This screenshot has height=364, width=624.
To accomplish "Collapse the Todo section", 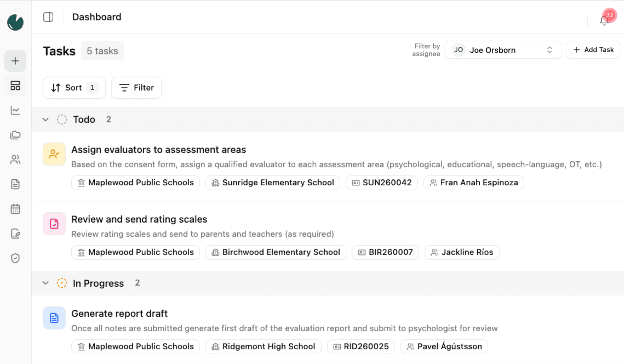I will (45, 120).
